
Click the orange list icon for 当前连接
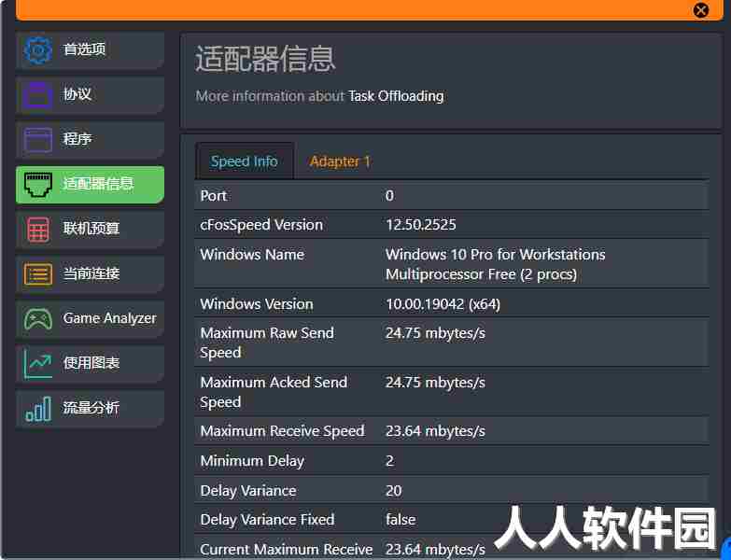(x=37, y=273)
